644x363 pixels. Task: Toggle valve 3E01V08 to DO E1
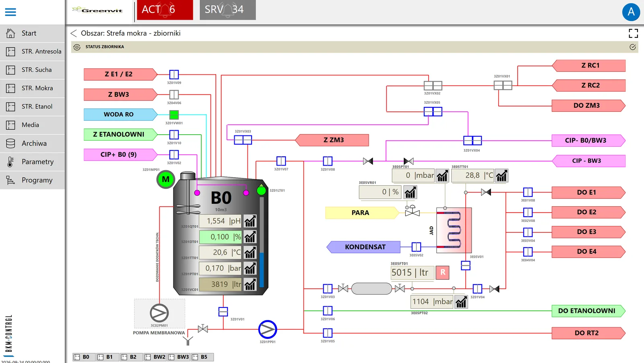(x=528, y=192)
